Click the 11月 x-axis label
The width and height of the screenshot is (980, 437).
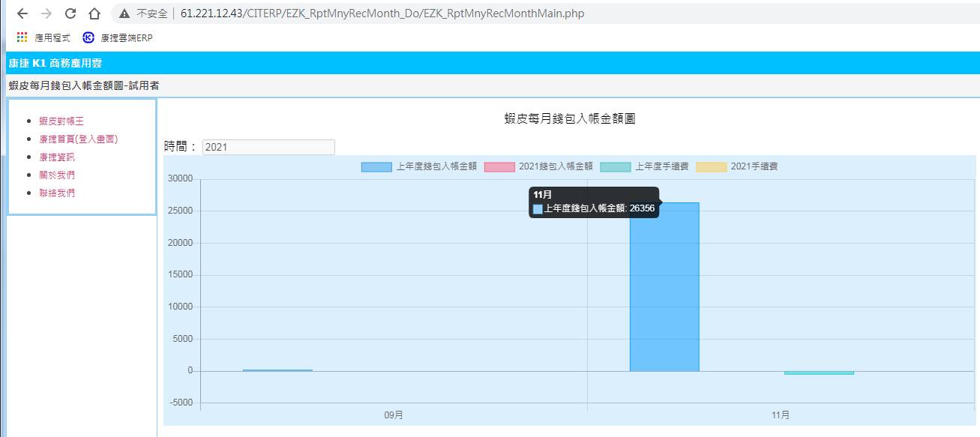pyautogui.click(x=781, y=415)
